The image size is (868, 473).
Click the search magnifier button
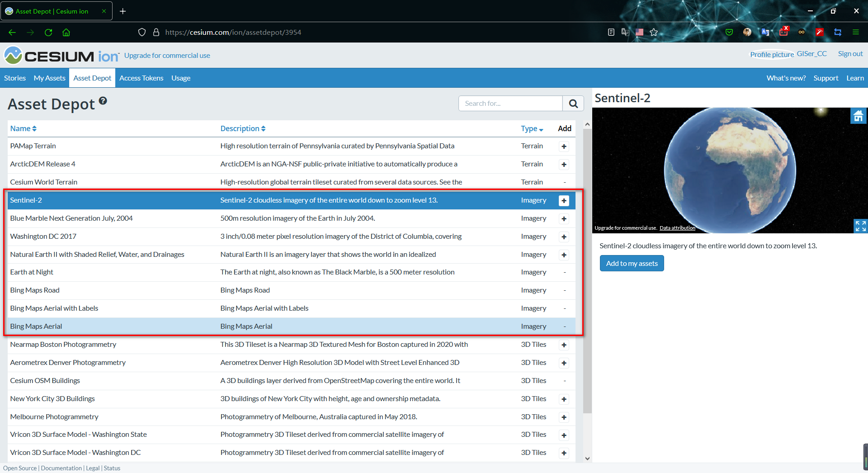point(573,104)
